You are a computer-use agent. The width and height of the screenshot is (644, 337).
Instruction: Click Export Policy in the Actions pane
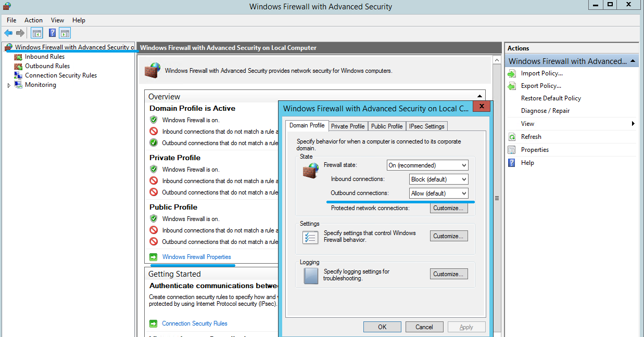click(541, 86)
